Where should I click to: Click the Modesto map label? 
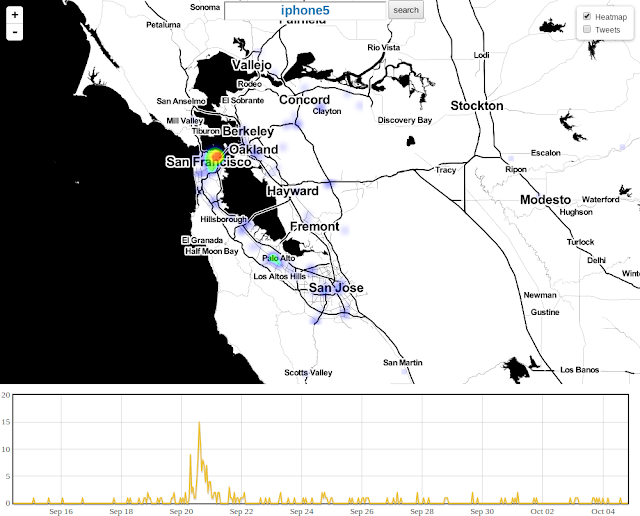tap(545, 200)
